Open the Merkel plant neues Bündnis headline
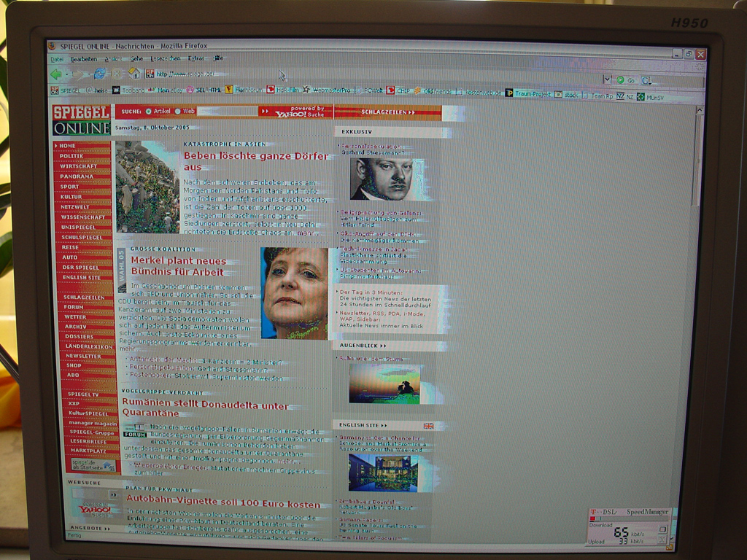Screen dimensions: 747x560 click(x=179, y=266)
